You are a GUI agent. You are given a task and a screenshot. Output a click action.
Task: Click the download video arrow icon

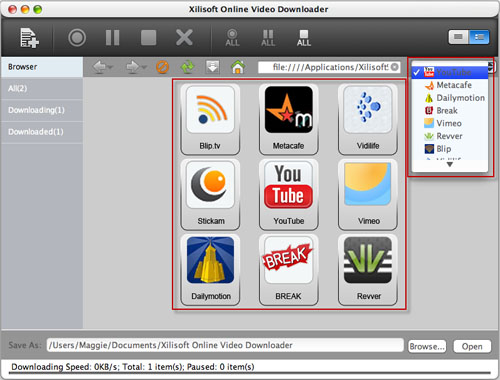213,67
